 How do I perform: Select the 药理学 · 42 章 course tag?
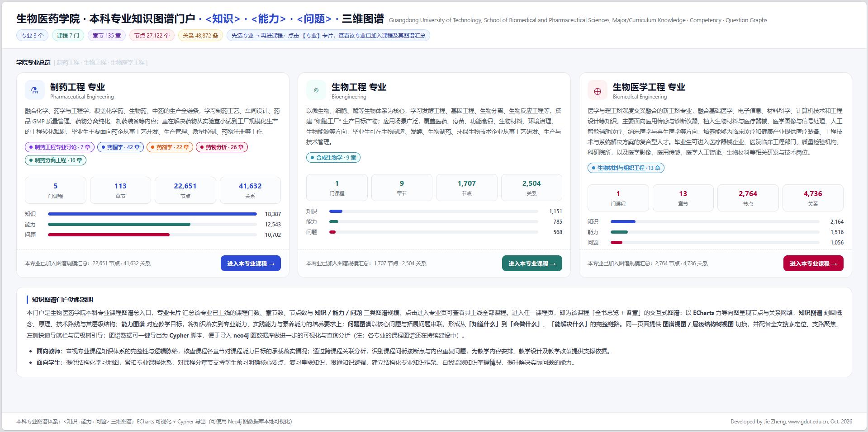121,147
